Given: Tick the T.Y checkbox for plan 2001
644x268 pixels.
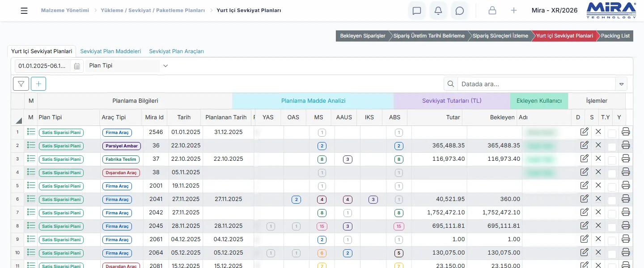Looking at the screenshot, I should pos(612,187).
